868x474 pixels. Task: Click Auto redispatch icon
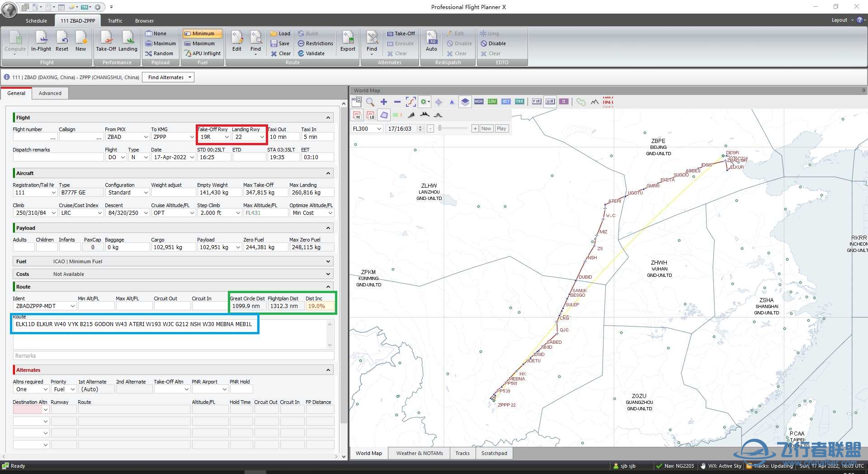432,41
